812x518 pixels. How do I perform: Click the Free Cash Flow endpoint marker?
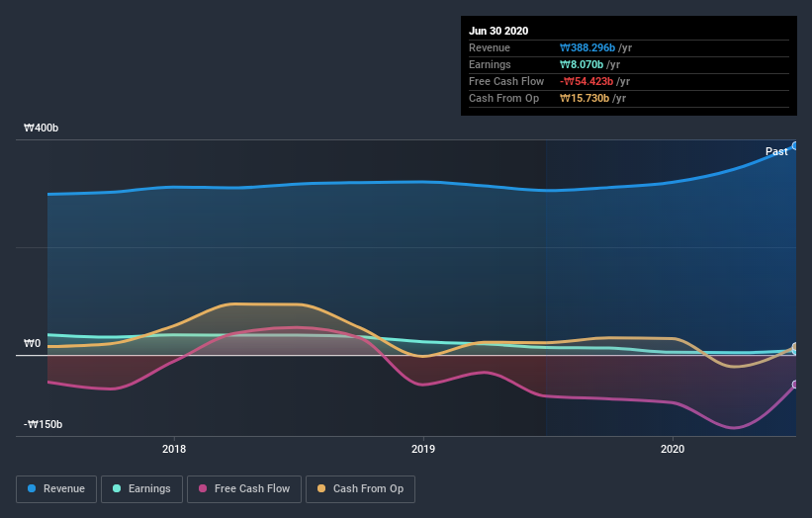click(795, 385)
